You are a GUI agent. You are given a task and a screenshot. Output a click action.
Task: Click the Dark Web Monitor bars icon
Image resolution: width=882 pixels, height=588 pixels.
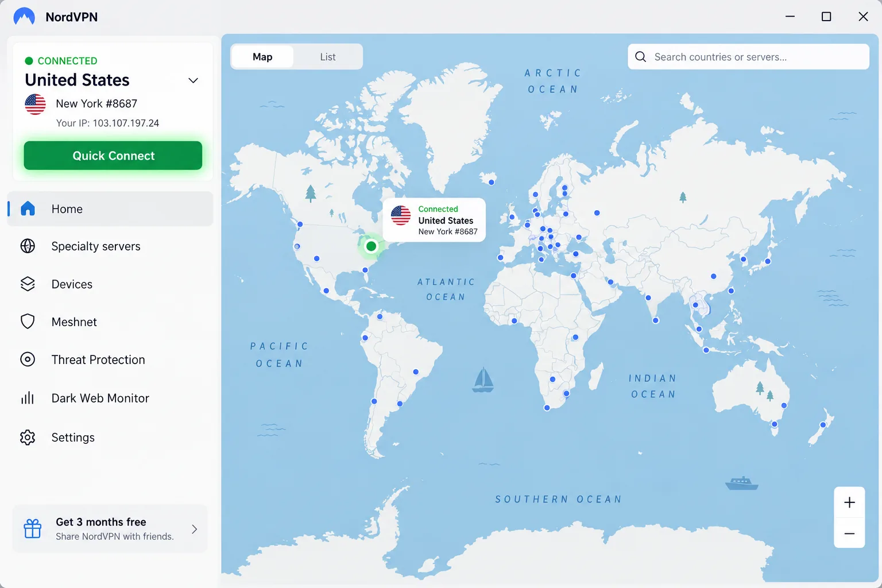pyautogui.click(x=28, y=398)
